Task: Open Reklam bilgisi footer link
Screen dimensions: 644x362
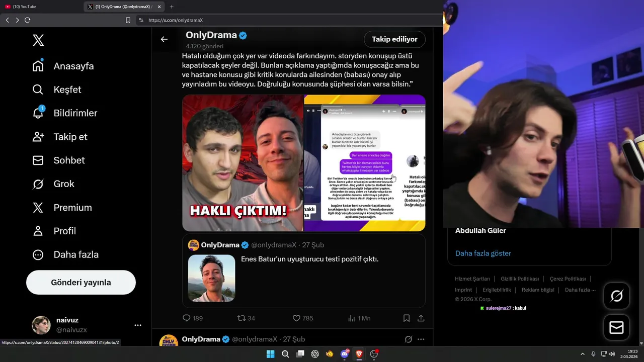Action: [538, 290]
